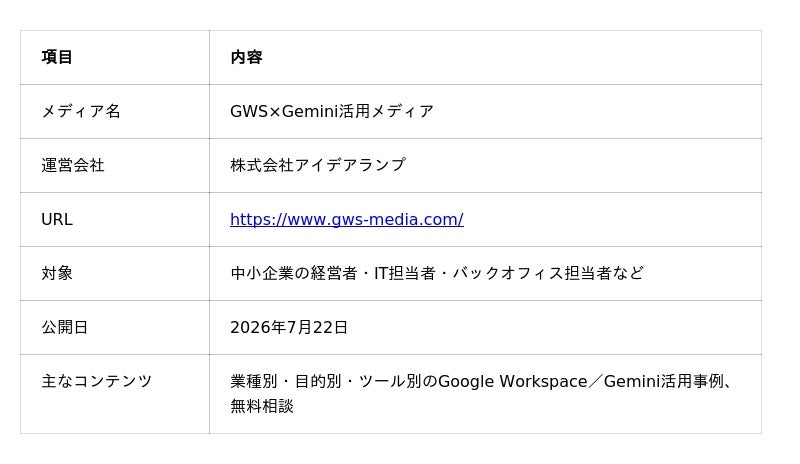This screenshot has height=464, width=800.
Task: Click the 内容 column header
Action: [x=246, y=57]
